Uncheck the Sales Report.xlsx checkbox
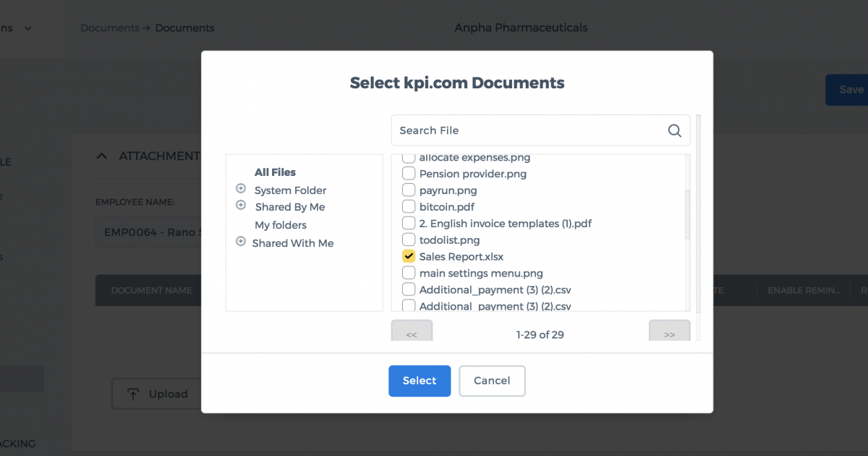Image resolution: width=868 pixels, height=456 pixels. (409, 257)
